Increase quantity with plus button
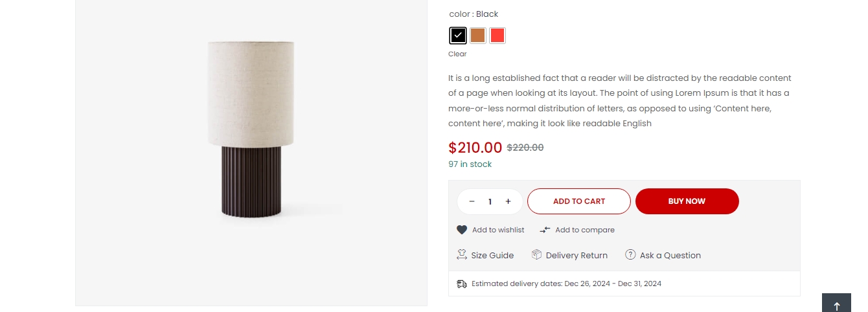The image size is (868, 312). 508,201
